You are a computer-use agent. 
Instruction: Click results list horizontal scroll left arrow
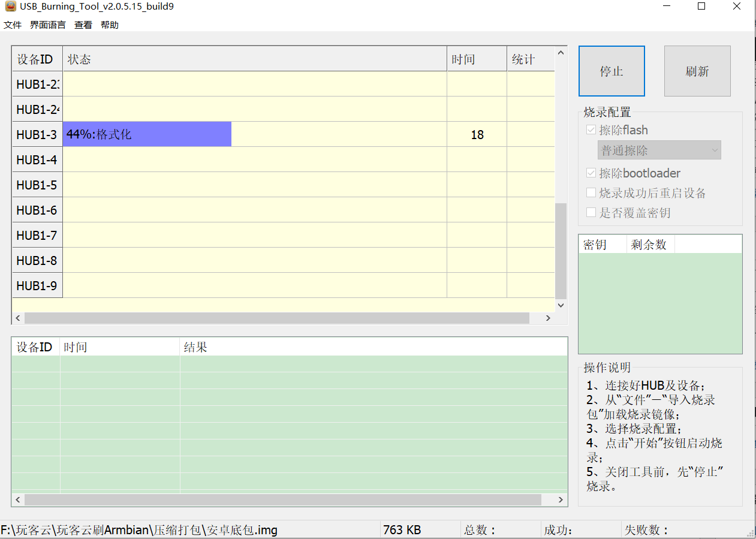pyautogui.click(x=18, y=499)
